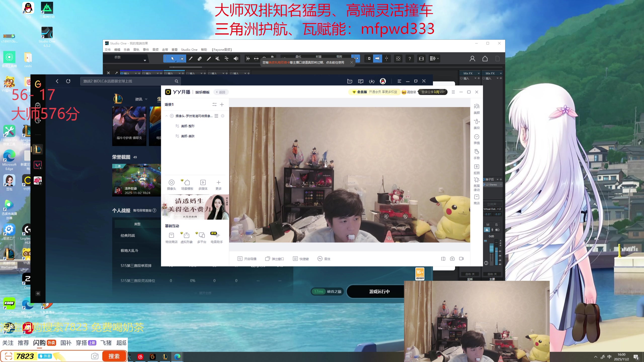Select the 美妆 makeup icon on right sidebar

[477, 124]
